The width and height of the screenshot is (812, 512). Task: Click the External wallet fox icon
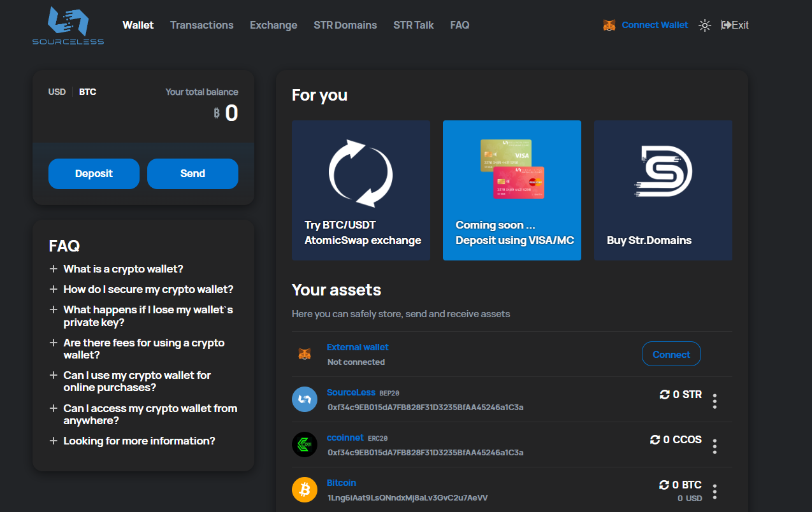pyautogui.click(x=305, y=354)
